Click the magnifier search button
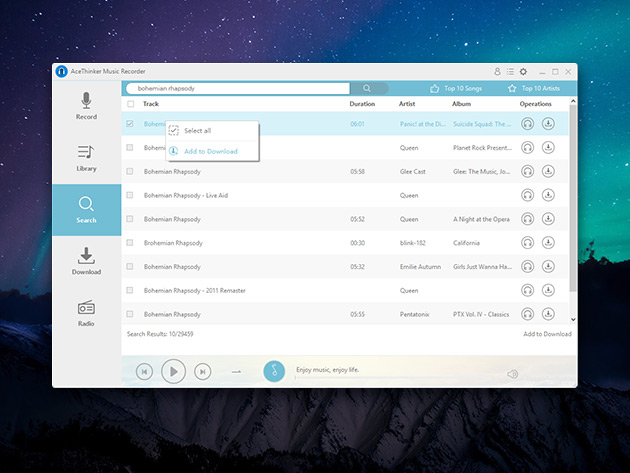 point(367,88)
